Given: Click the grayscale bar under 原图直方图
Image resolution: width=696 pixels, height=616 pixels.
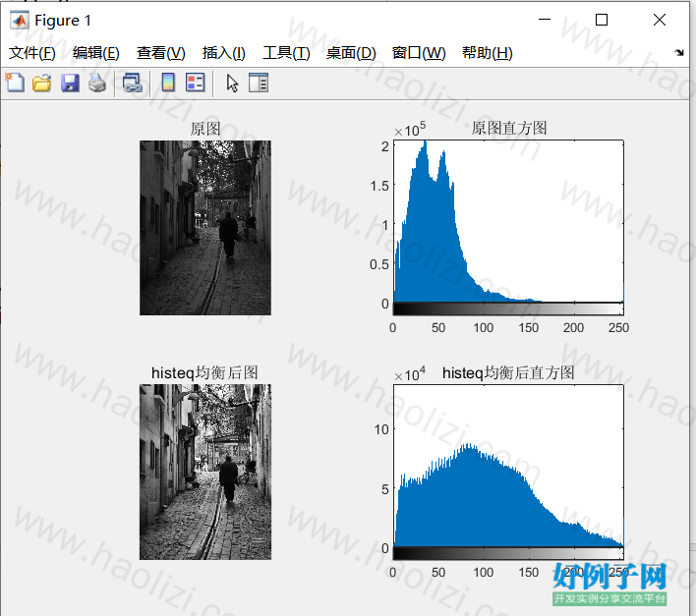Looking at the screenshot, I should click(508, 309).
